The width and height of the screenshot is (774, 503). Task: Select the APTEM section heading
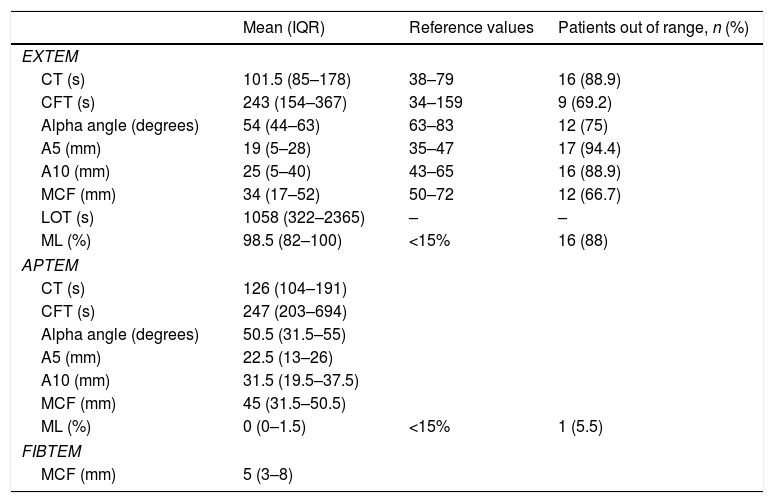coord(48,267)
